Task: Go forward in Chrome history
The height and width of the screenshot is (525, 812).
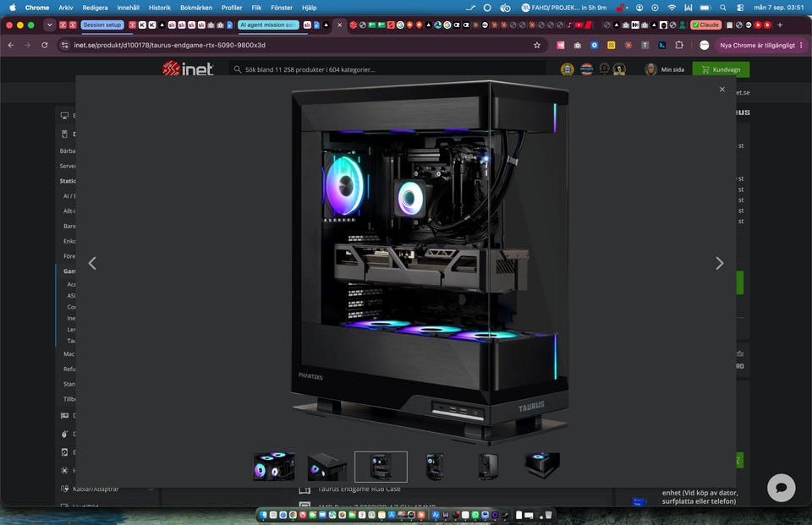Action: coord(27,45)
